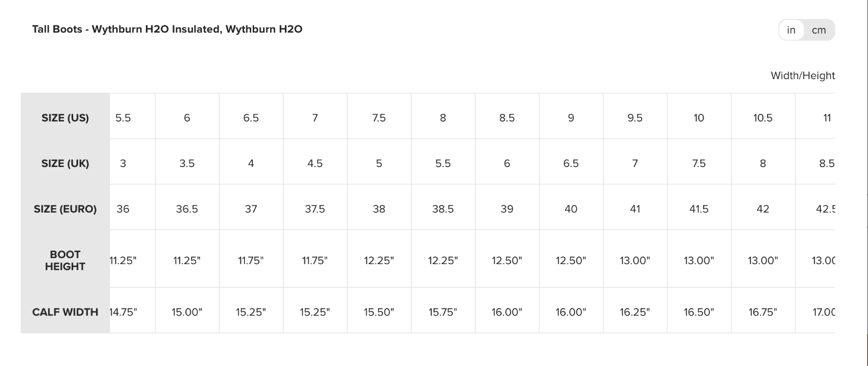The image size is (868, 366).
Task: Click UK size 3.5 cell
Action: pos(187,163)
